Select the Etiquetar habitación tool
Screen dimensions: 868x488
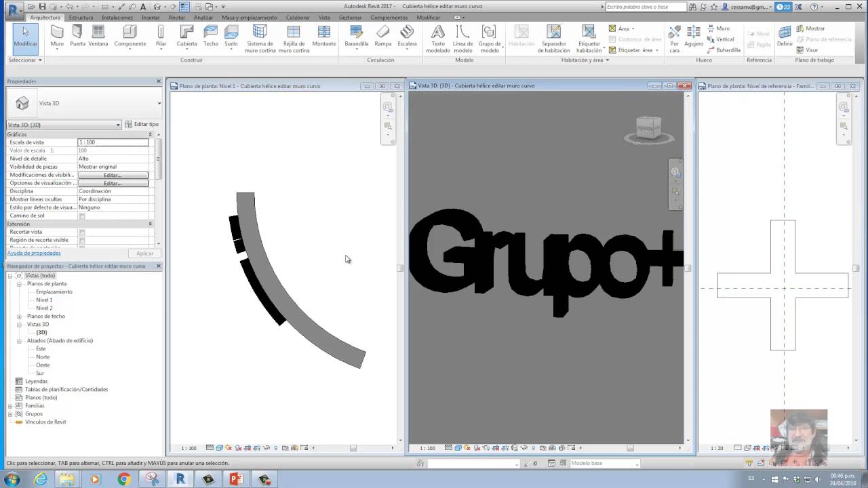(589, 39)
